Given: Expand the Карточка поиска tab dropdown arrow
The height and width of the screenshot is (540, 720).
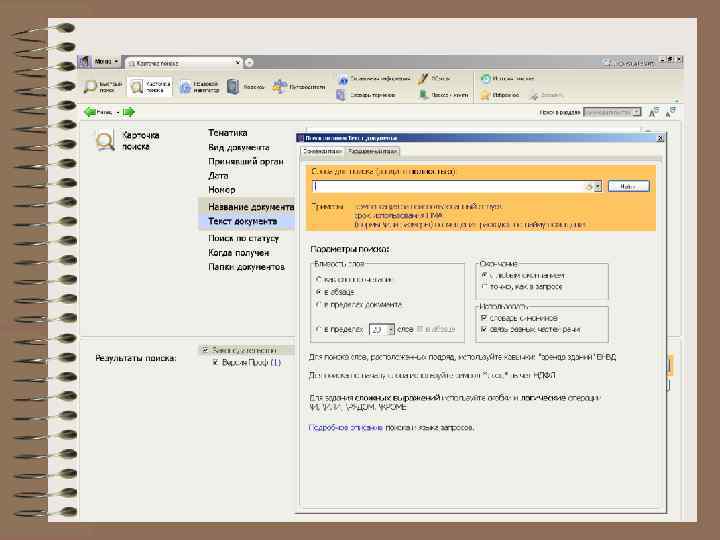Looking at the screenshot, I should pyautogui.click(x=237, y=62).
